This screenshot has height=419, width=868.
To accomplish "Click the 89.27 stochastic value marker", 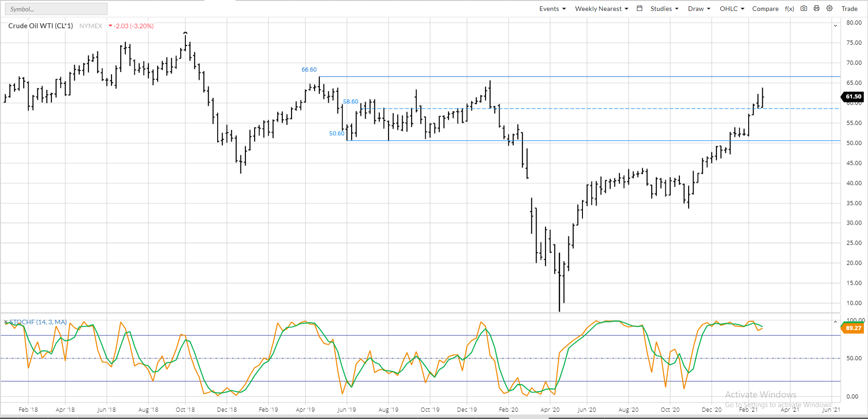I will (853, 328).
